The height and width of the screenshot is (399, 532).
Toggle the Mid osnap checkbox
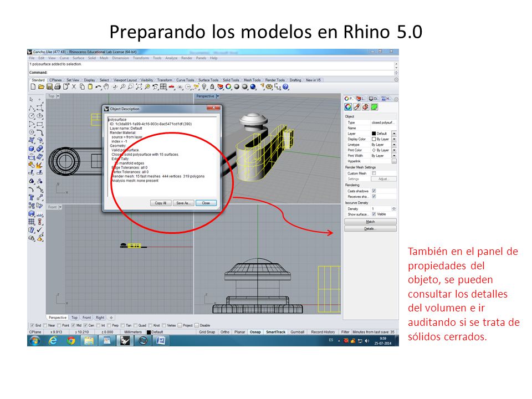pyautogui.click(x=73, y=325)
